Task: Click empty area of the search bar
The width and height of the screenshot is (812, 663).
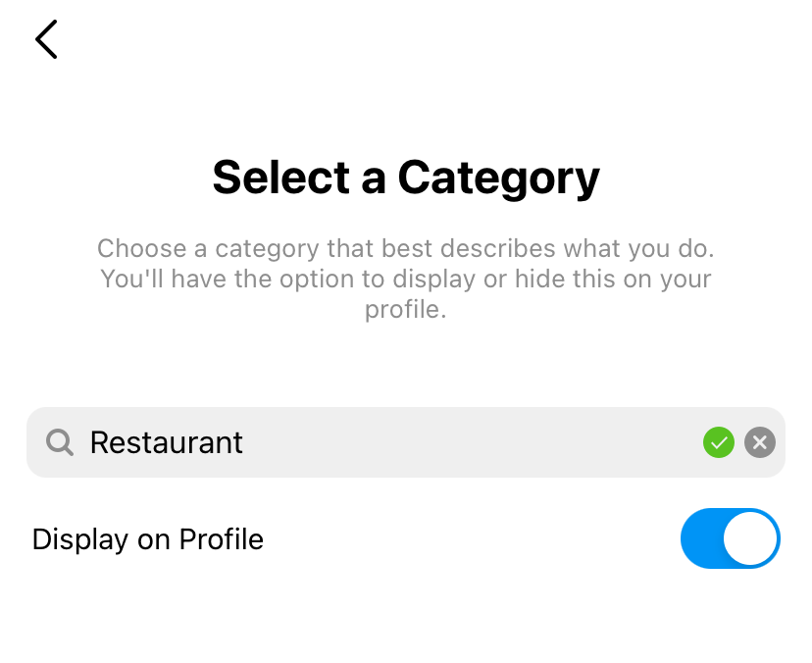Action: click(471, 443)
